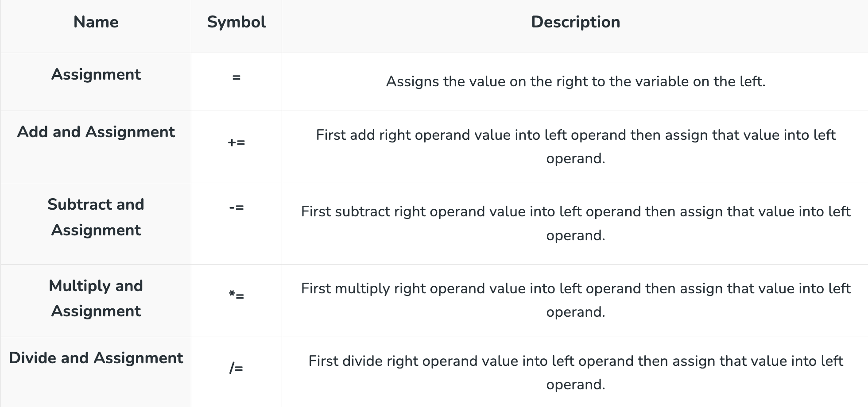
Task: Click the *= symbol
Action: (236, 295)
